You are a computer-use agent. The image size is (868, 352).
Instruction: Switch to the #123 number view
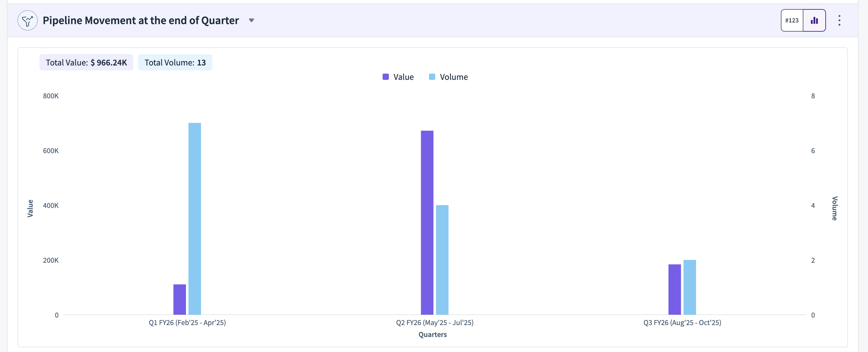(x=792, y=21)
